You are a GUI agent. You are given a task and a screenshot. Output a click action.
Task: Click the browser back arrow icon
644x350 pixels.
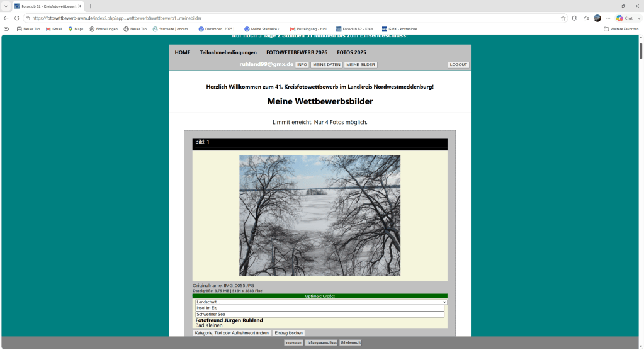tap(6, 18)
